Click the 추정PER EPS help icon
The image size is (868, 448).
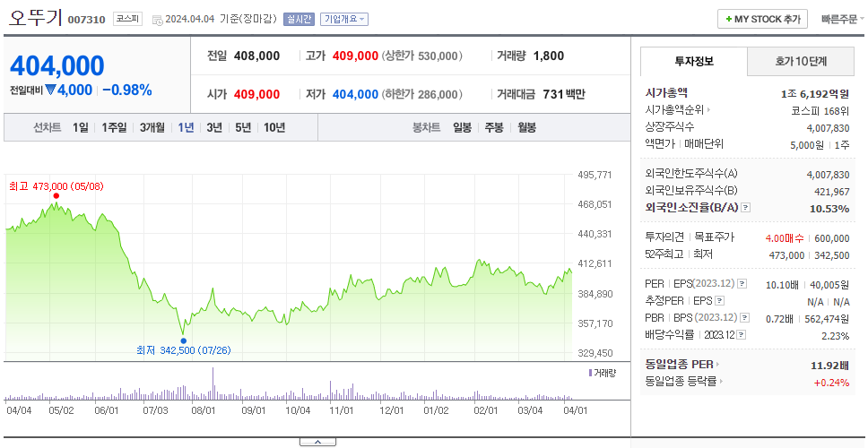point(720,301)
